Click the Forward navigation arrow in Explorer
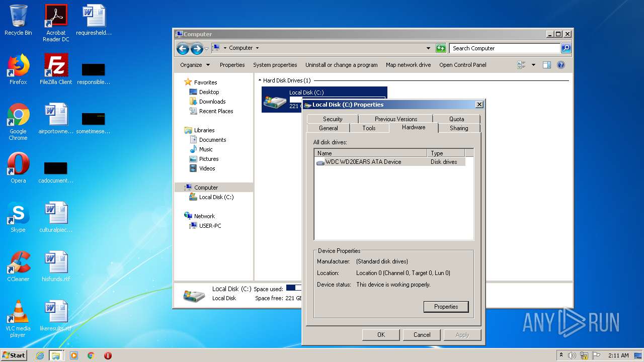 (x=197, y=48)
